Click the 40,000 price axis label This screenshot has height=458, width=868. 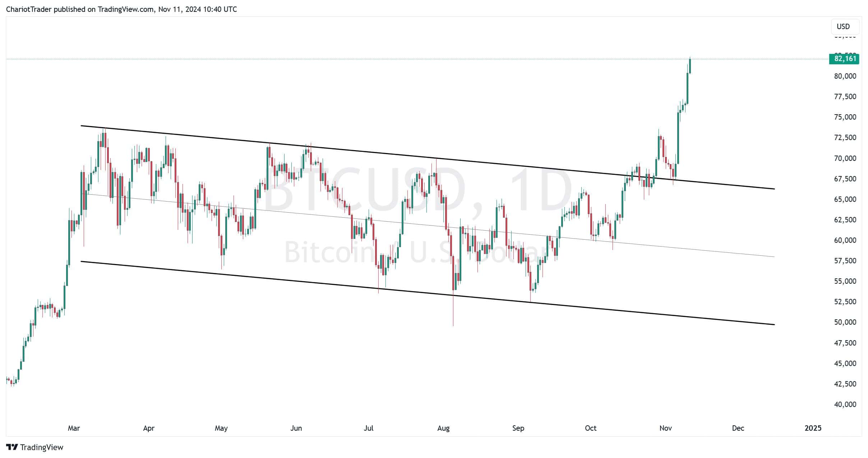click(x=845, y=404)
